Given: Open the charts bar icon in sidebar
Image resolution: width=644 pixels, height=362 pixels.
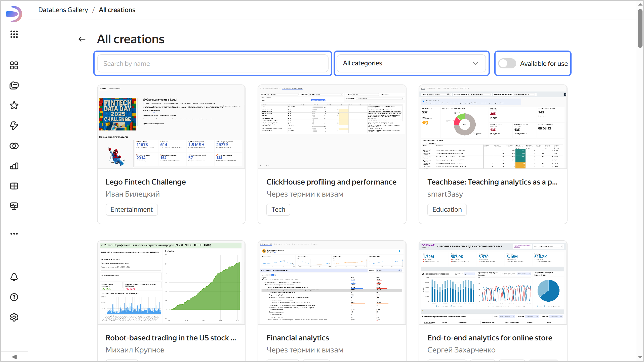Looking at the screenshot, I should tap(14, 166).
